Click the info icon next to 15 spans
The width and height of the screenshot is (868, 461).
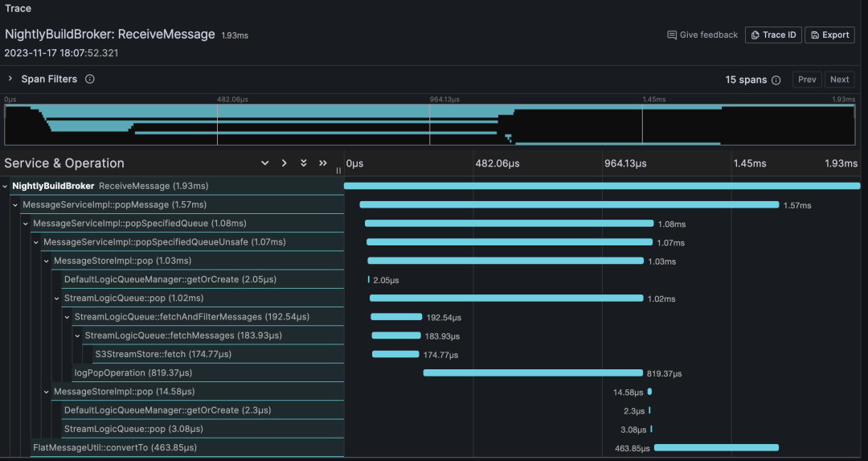(776, 80)
